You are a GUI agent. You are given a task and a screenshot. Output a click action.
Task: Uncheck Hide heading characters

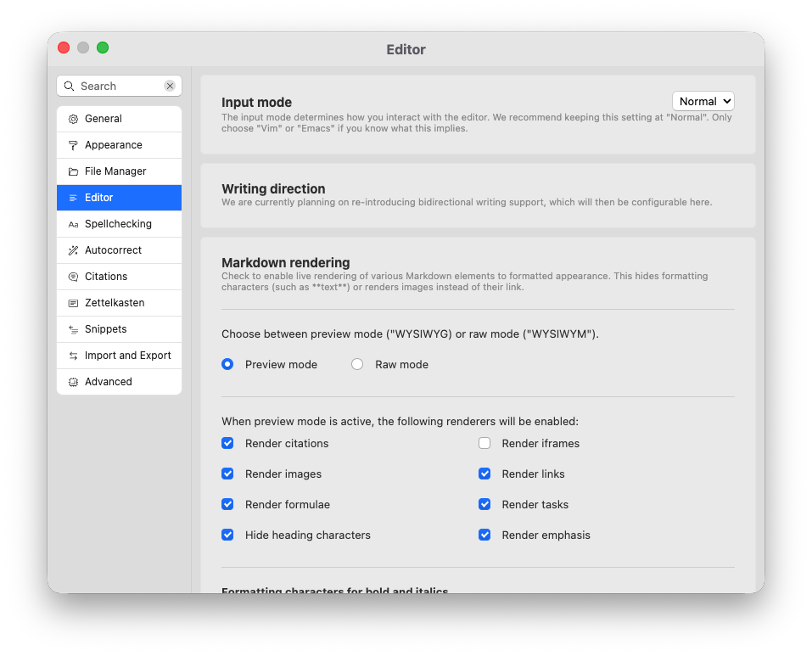click(227, 535)
